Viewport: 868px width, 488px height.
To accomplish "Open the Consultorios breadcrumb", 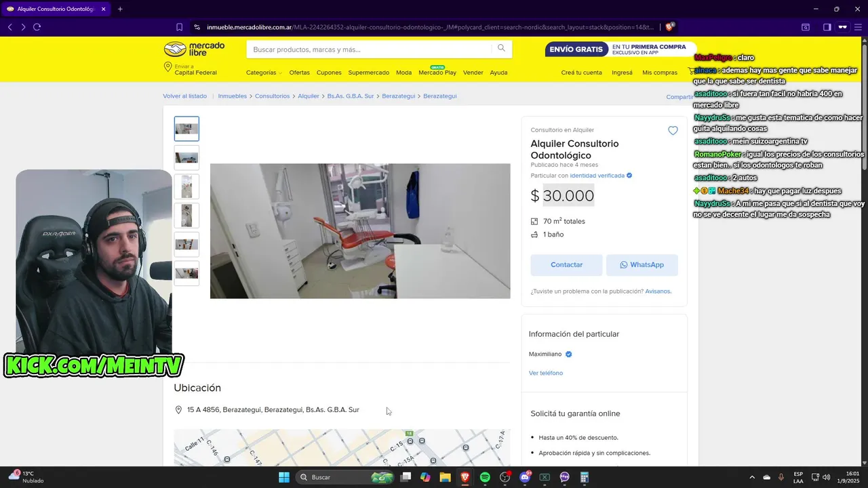I will [272, 96].
